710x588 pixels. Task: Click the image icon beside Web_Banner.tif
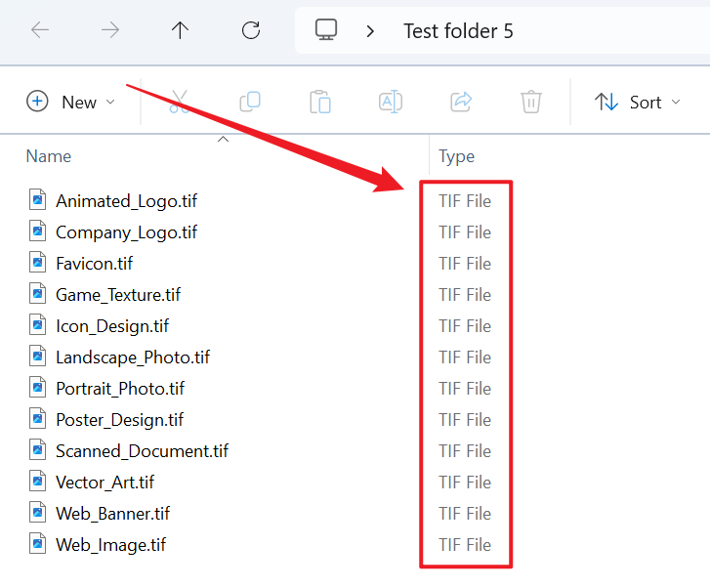(37, 512)
